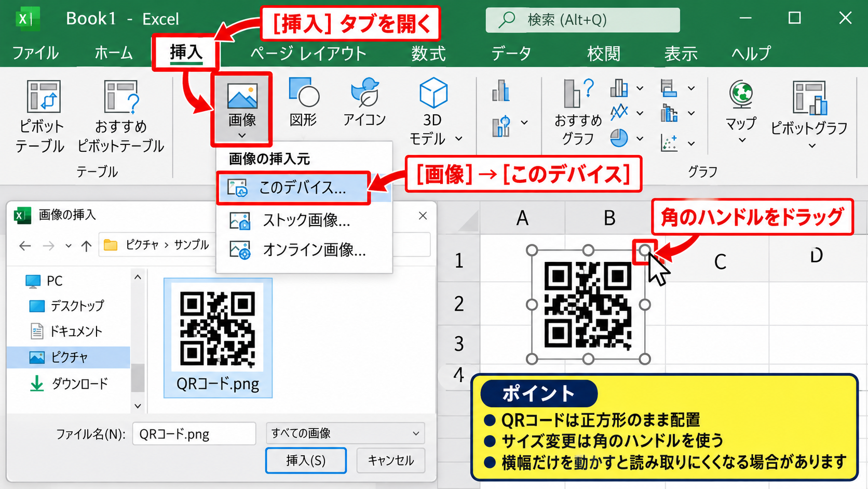Select ダウンロード in the folder tree
Viewport: 868px width, 489px height.
[69, 384]
